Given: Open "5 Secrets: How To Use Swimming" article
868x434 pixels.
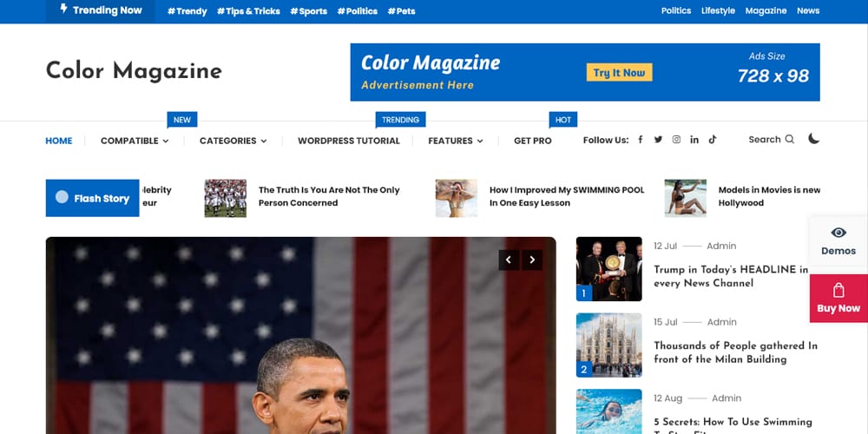Looking at the screenshot, I should [733, 424].
